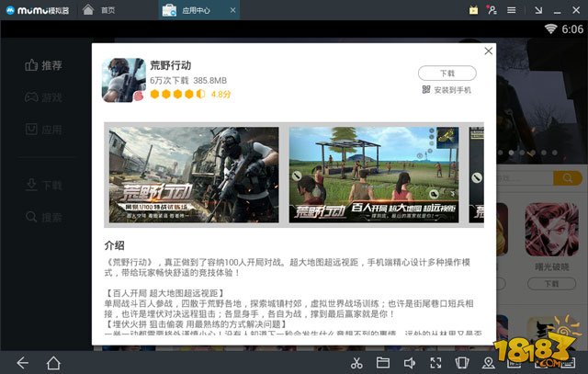This screenshot has height=374, width=588.
Task: Click the MuMu模拟器 logo
Action: pos(38,10)
